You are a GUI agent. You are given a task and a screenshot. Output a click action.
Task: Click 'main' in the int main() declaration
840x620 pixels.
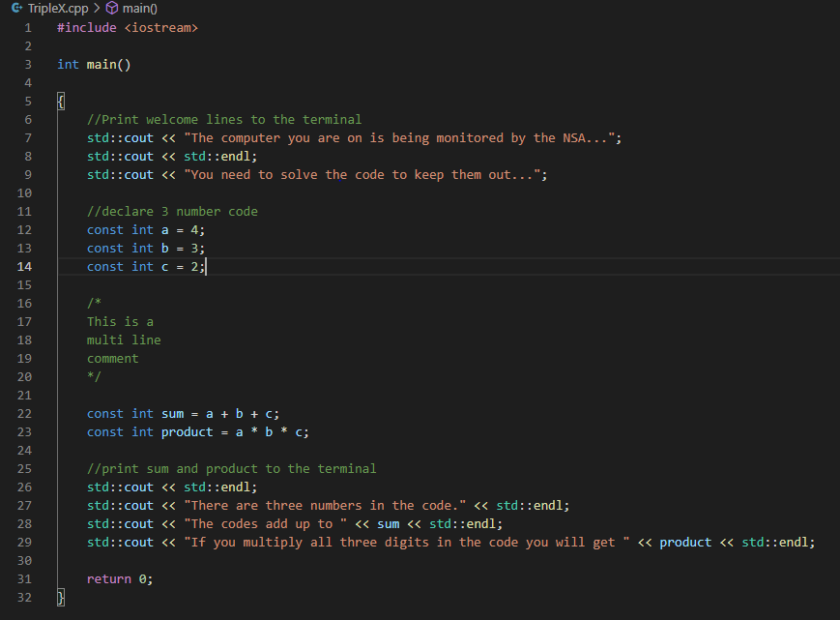[101, 64]
